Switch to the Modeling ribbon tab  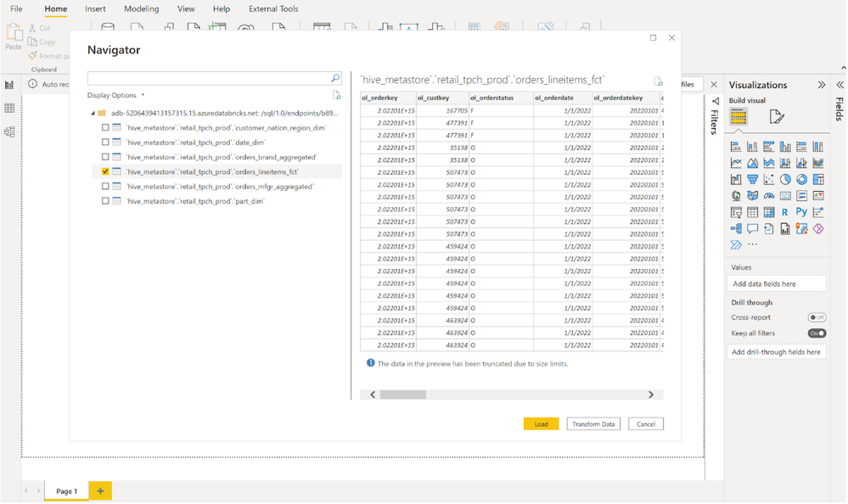click(142, 8)
